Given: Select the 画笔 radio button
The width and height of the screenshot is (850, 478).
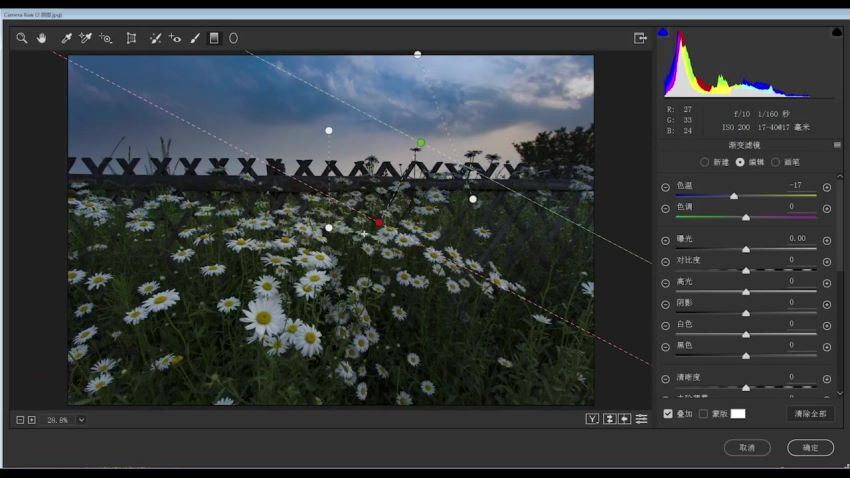Looking at the screenshot, I should (775, 162).
